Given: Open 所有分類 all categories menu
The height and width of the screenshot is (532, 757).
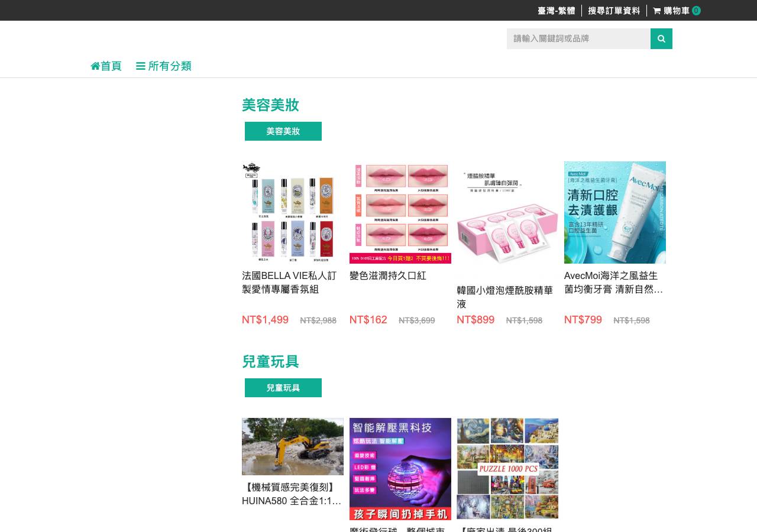Looking at the screenshot, I should click(164, 66).
